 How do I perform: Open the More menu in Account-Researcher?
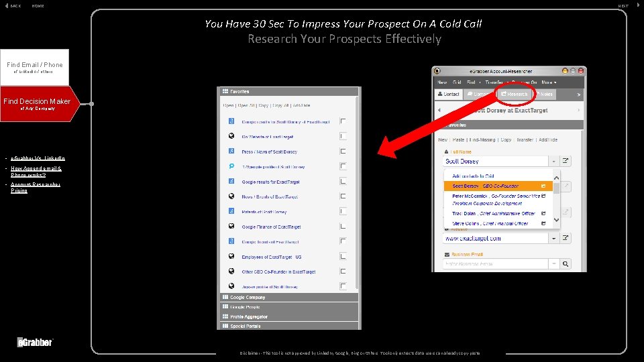pos(549,82)
